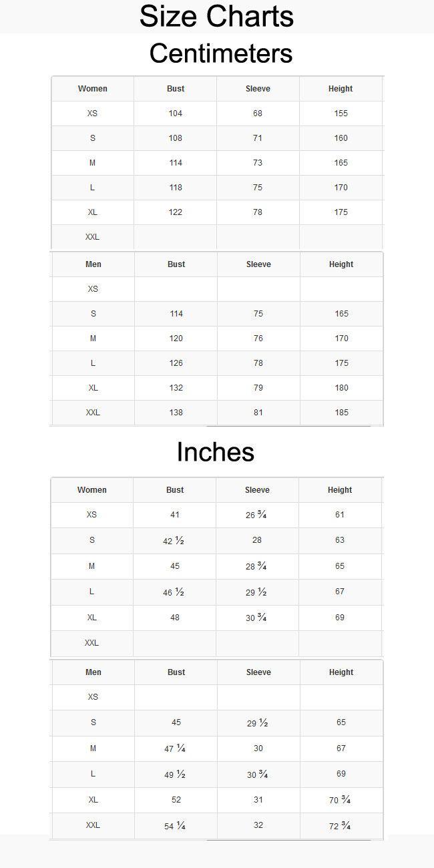
Task: Click the Men header in inches table
Action: [93, 672]
